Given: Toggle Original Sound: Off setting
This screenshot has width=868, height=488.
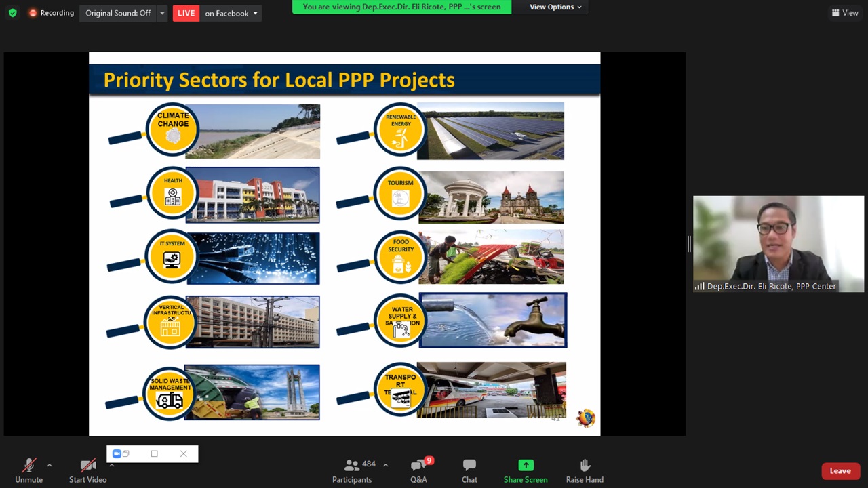Looking at the screenshot, I should click(117, 13).
